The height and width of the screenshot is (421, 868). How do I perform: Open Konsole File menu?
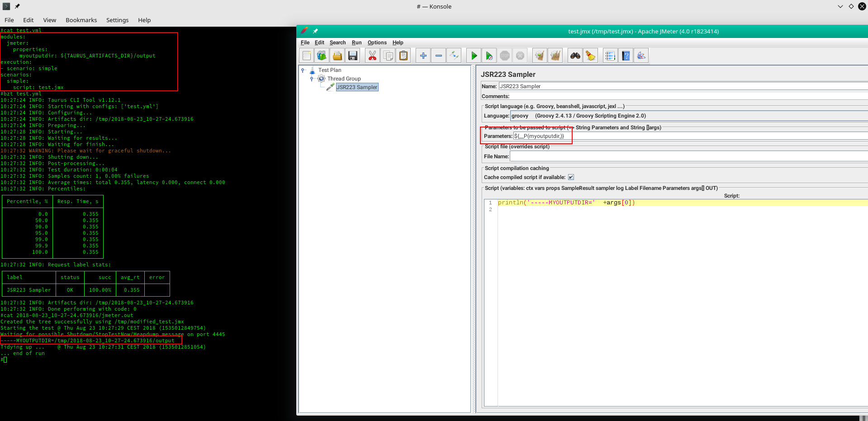click(9, 20)
